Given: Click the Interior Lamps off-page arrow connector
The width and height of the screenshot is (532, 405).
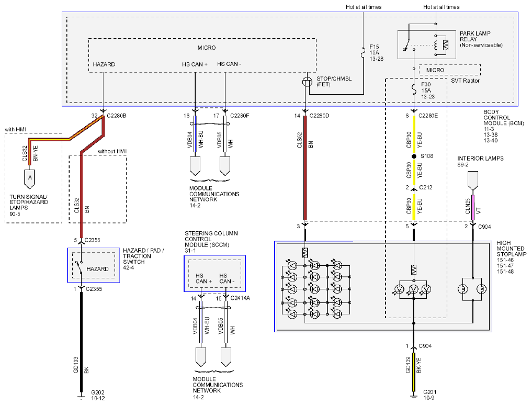Looking at the screenshot, I should [472, 181].
